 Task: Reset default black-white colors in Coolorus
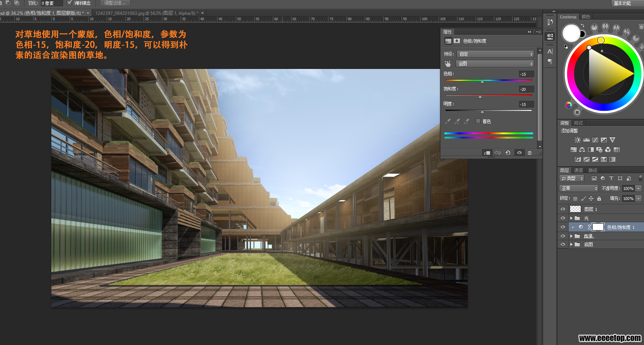(566, 47)
